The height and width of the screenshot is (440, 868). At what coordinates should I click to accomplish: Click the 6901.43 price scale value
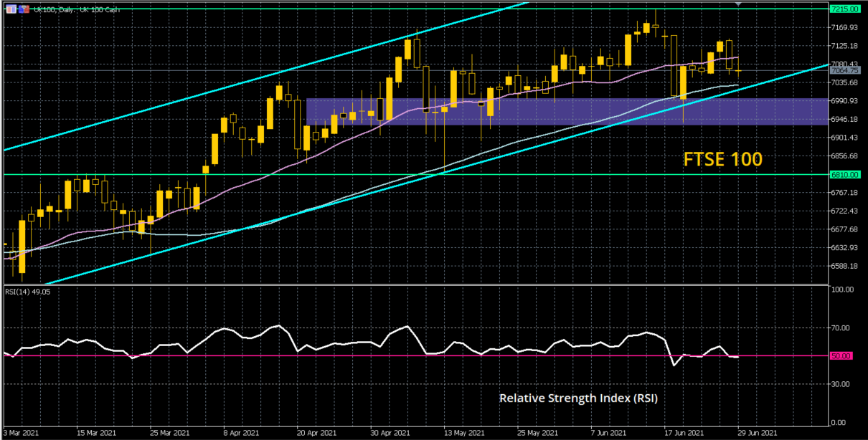pos(844,138)
